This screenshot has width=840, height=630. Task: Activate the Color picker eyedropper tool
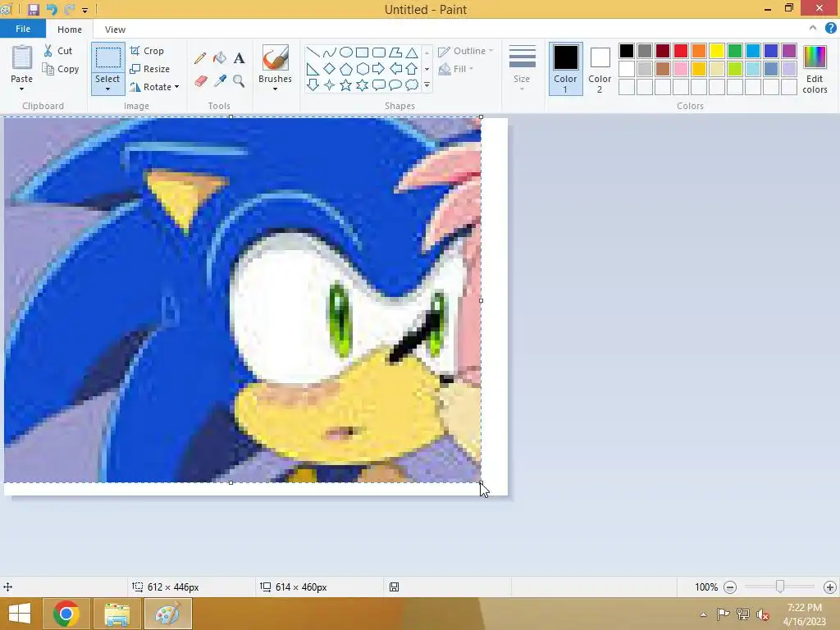pos(220,81)
